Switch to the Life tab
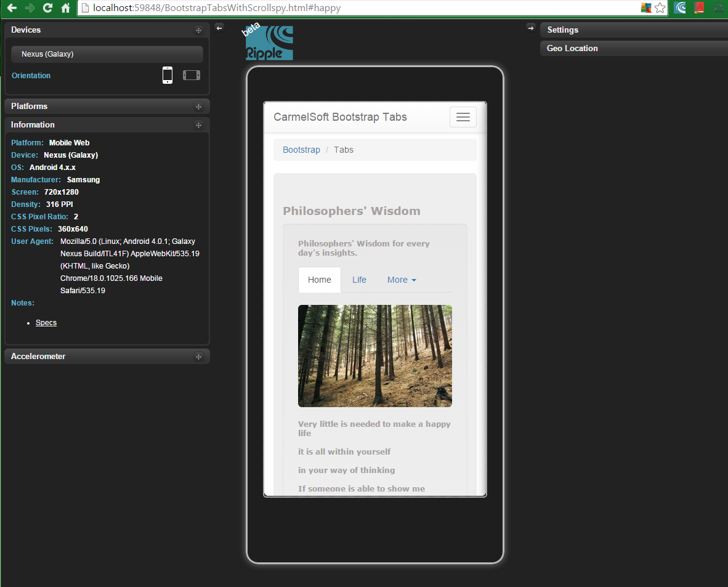The width and height of the screenshot is (728, 587). click(359, 280)
